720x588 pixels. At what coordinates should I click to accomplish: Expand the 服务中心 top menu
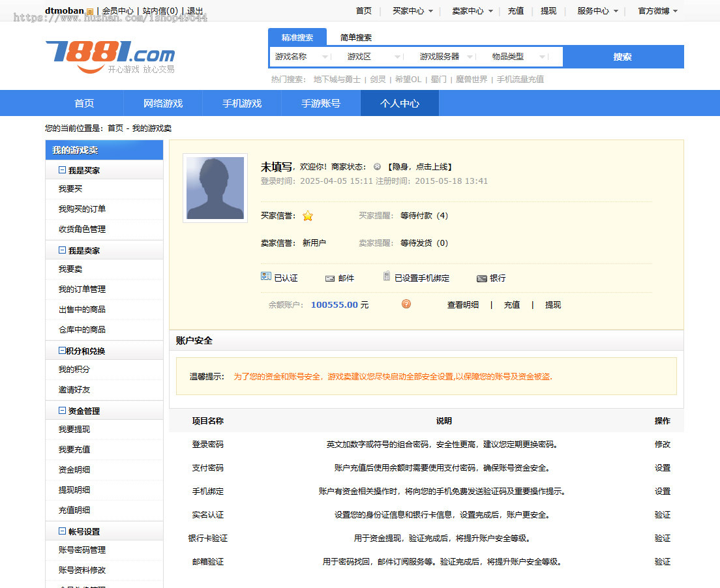(x=597, y=10)
